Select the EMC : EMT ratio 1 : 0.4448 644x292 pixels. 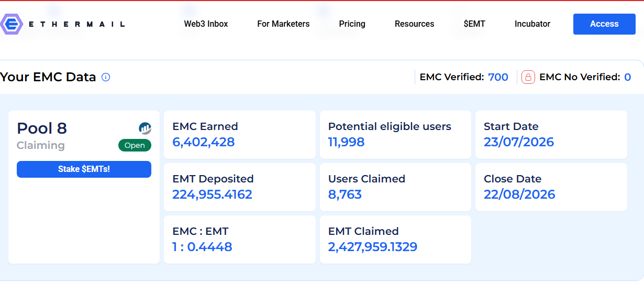click(202, 247)
